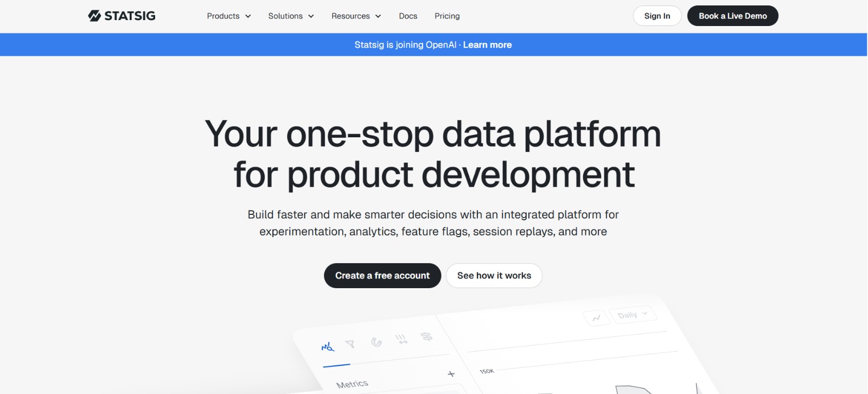868x394 pixels.
Task: Click Book a Live Demo button
Action: coord(733,16)
